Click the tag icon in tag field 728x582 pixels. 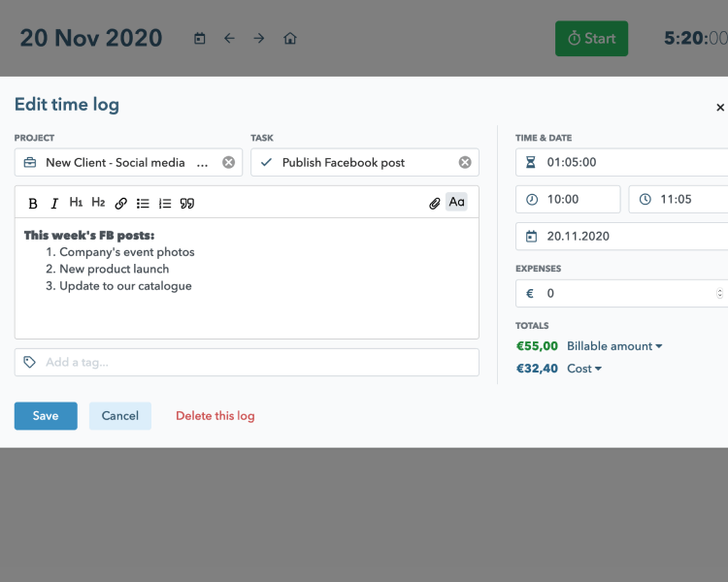(30, 362)
